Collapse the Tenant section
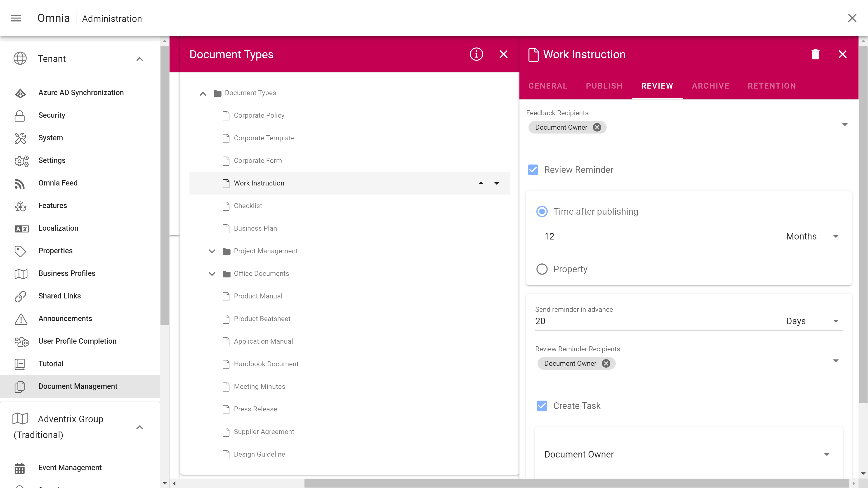This screenshot has width=868, height=488. [x=139, y=59]
